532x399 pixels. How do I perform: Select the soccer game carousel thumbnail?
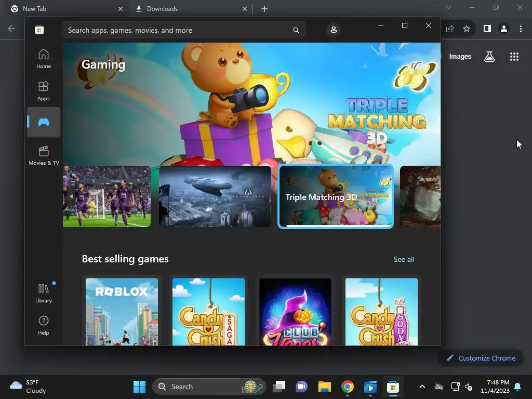[x=107, y=196]
